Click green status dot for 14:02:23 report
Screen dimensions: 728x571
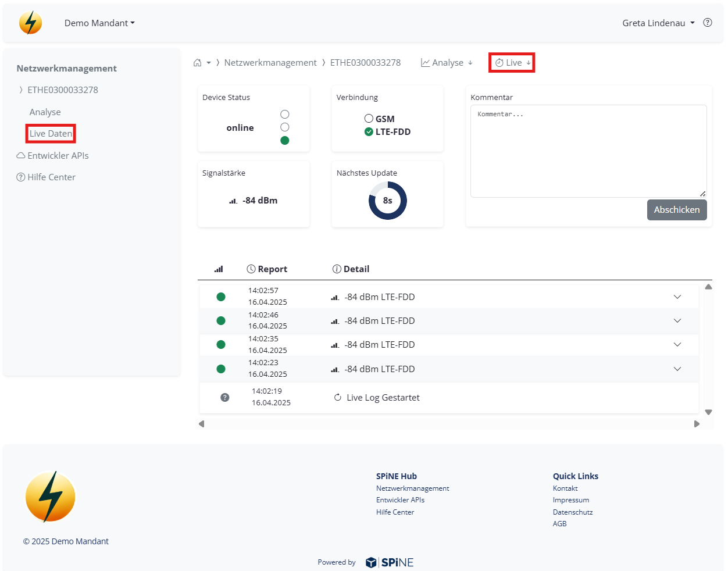click(x=221, y=369)
